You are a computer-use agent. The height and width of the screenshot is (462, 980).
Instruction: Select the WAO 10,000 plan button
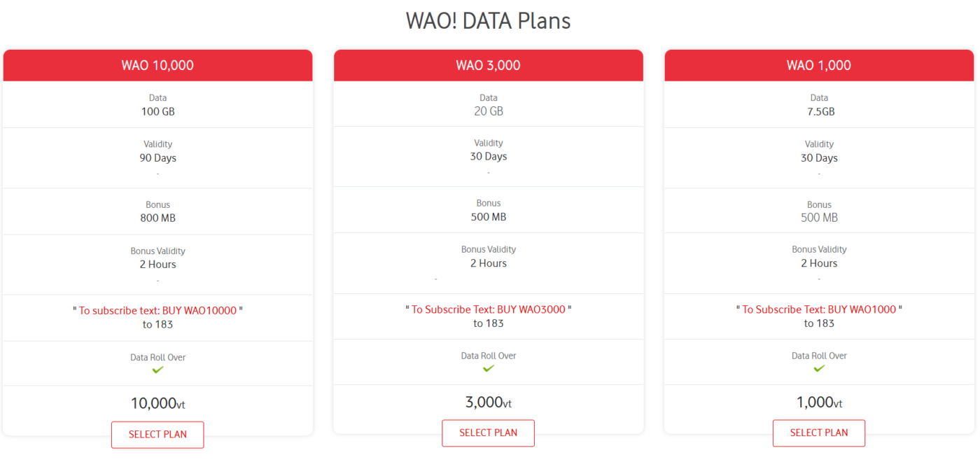[x=157, y=435]
